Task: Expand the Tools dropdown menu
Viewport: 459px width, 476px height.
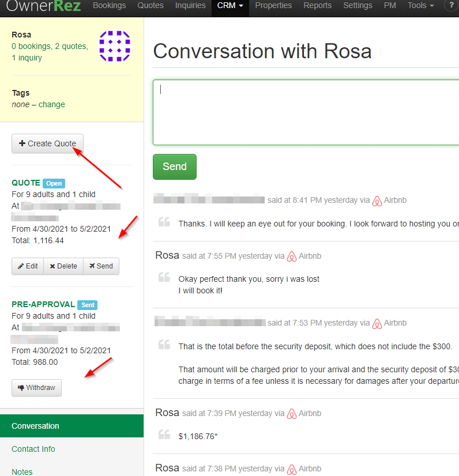Action: pos(420,5)
